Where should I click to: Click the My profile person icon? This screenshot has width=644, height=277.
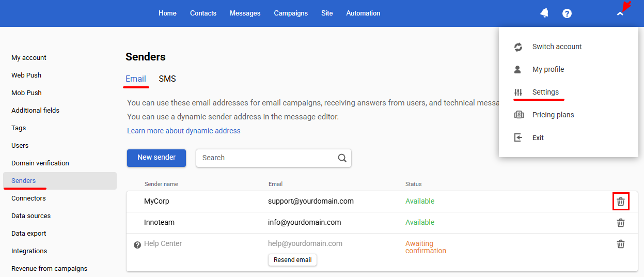(x=518, y=69)
